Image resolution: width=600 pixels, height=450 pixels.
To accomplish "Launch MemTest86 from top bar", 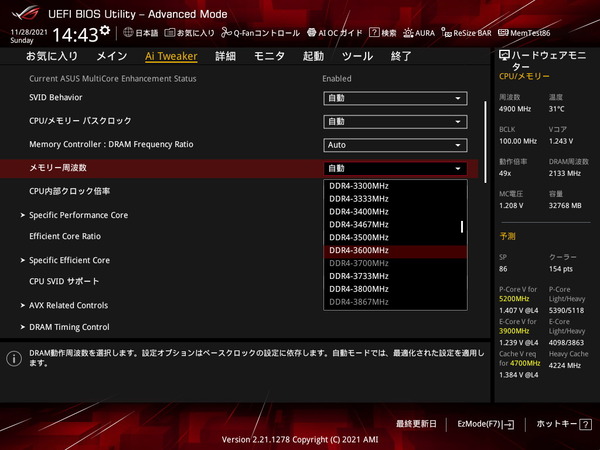I will (524, 33).
